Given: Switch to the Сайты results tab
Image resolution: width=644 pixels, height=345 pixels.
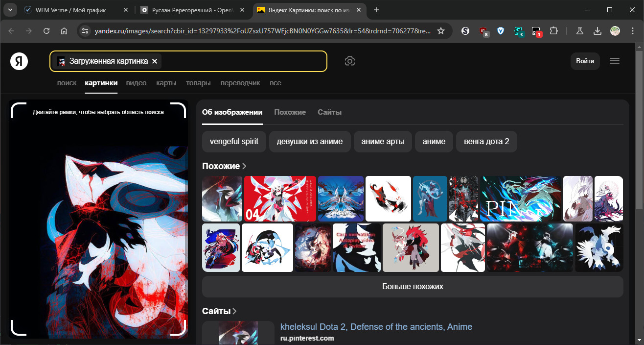Looking at the screenshot, I should (329, 112).
